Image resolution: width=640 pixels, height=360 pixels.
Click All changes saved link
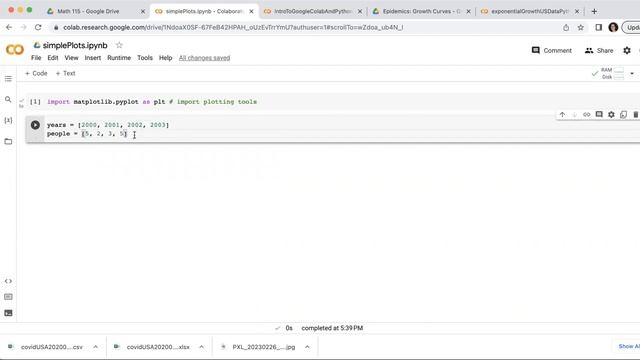(204, 58)
